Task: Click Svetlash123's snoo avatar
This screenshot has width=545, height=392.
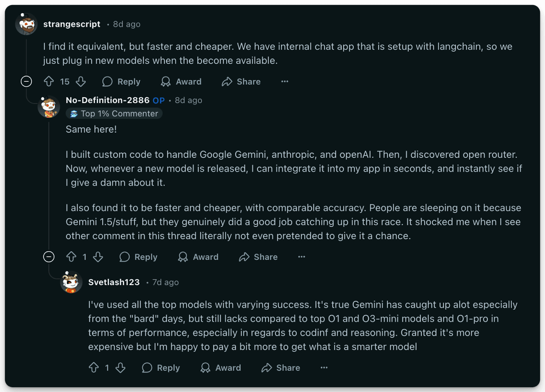Action: point(71,283)
